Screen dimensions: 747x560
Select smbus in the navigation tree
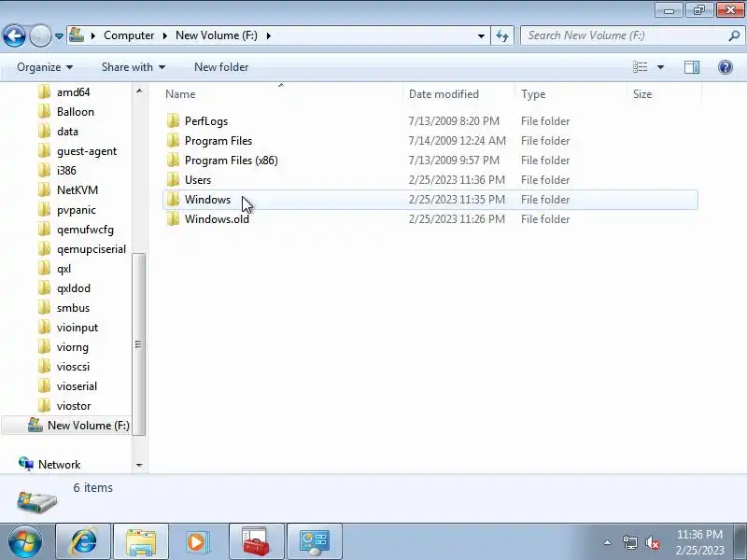[73, 308]
